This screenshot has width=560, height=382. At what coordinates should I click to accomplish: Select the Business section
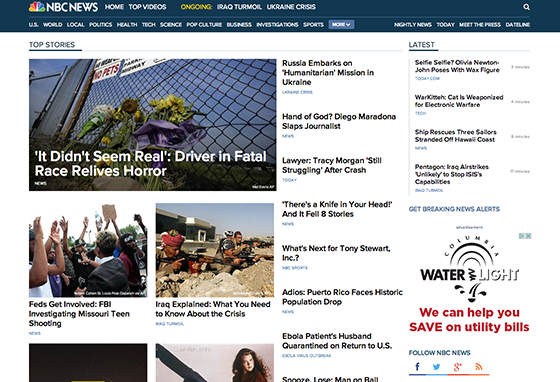[x=239, y=25]
